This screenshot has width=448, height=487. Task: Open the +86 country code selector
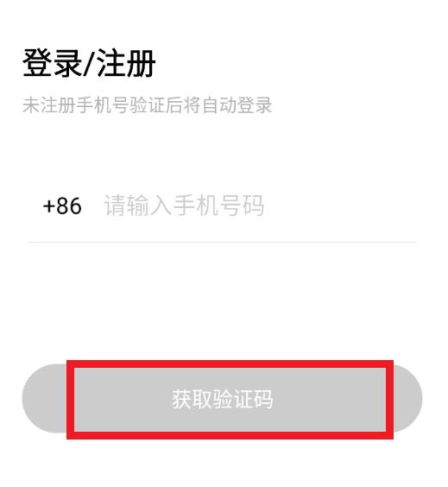[x=62, y=206]
